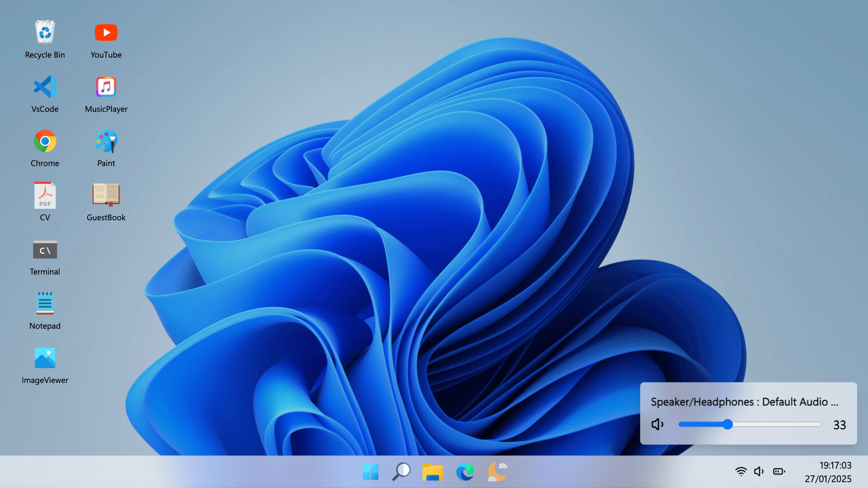This screenshot has height=488, width=868.
Task: Open the CV PDF file
Action: pos(45,195)
